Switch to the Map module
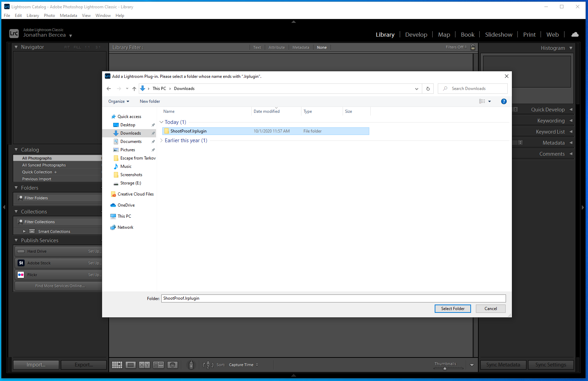 click(x=444, y=35)
